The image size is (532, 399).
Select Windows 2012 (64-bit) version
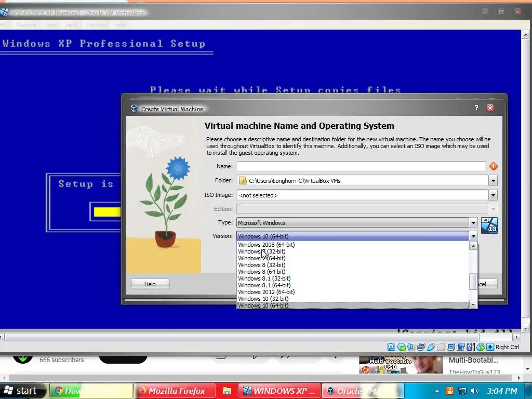point(353,292)
